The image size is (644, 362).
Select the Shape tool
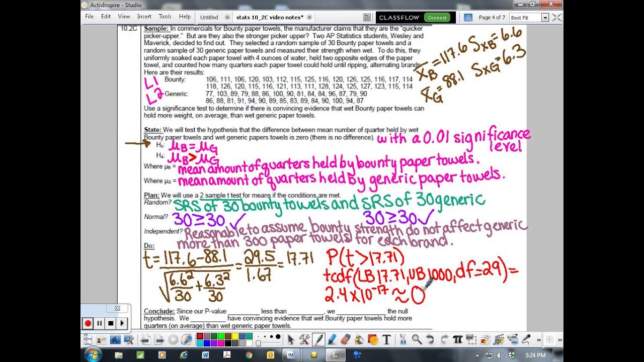point(372,339)
